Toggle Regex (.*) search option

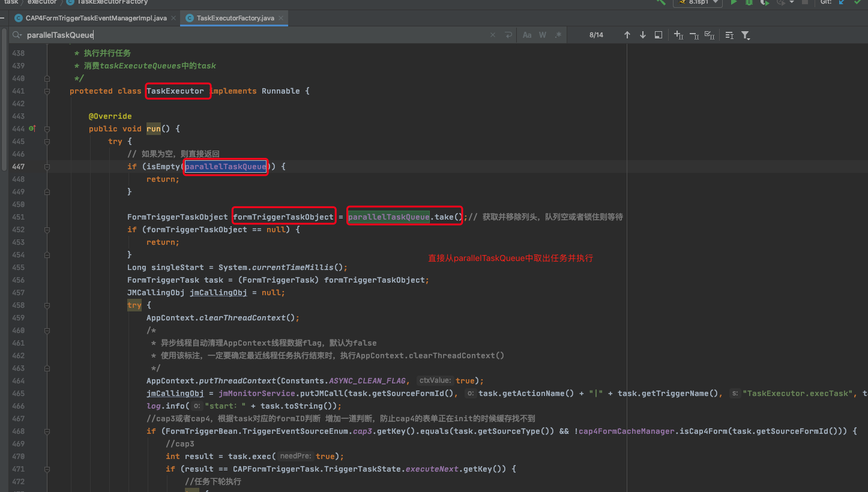tap(558, 35)
